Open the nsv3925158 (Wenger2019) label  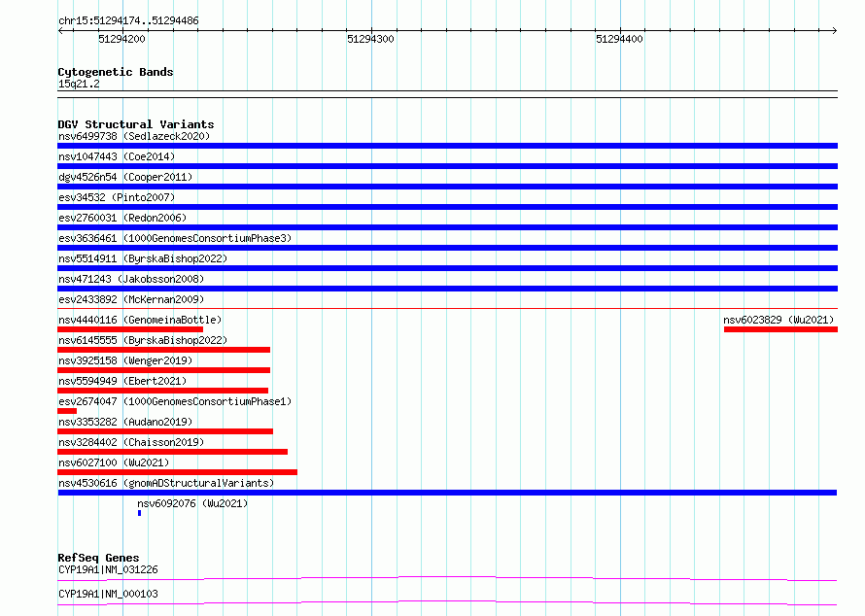point(125,360)
